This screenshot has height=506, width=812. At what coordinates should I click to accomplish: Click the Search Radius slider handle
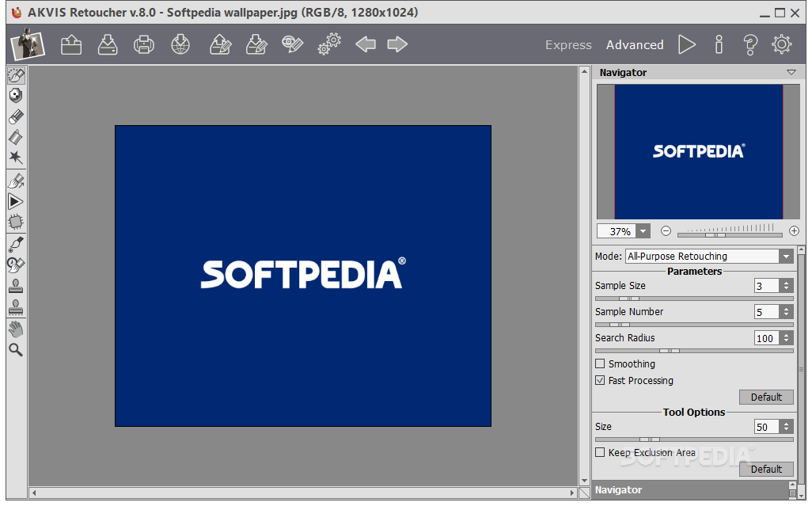click(670, 351)
